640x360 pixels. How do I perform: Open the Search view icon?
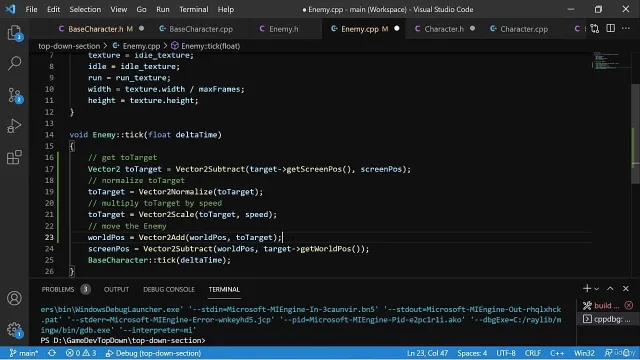(14, 63)
